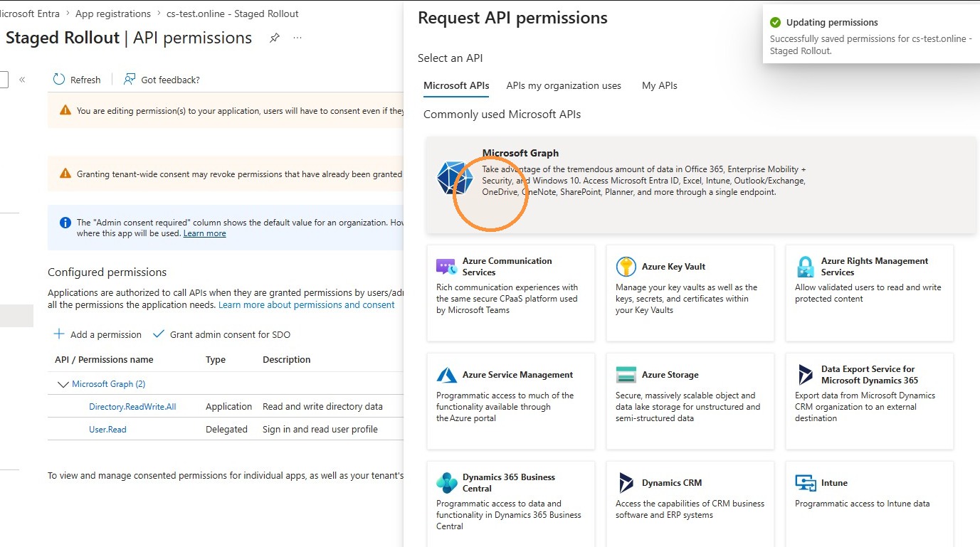Click the Type column header
Image resolution: width=980 pixels, height=547 pixels.
point(216,360)
